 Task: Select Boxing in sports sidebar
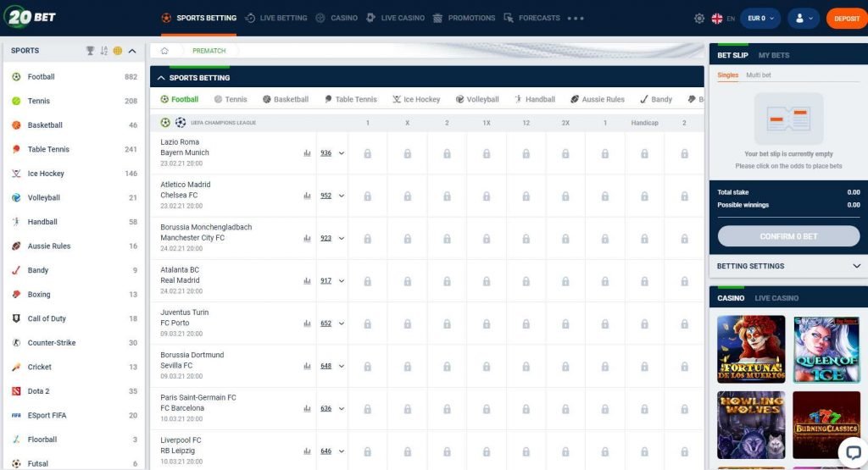tap(74, 294)
